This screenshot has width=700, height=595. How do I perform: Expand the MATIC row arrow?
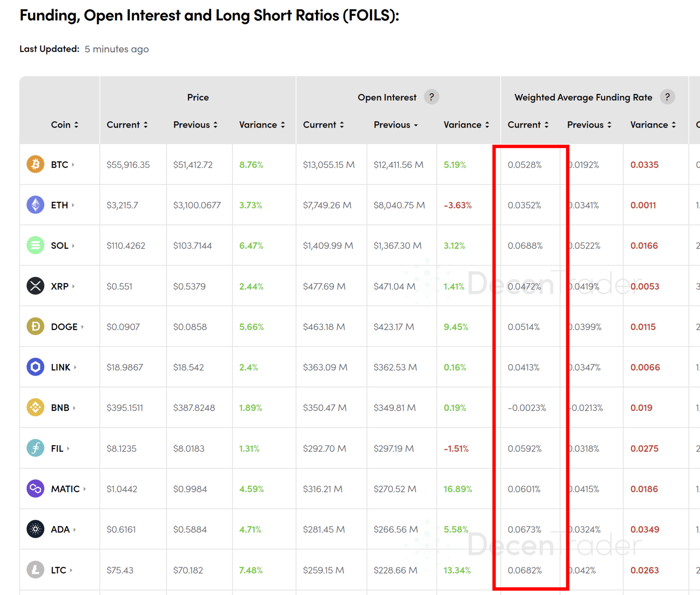coord(85,489)
